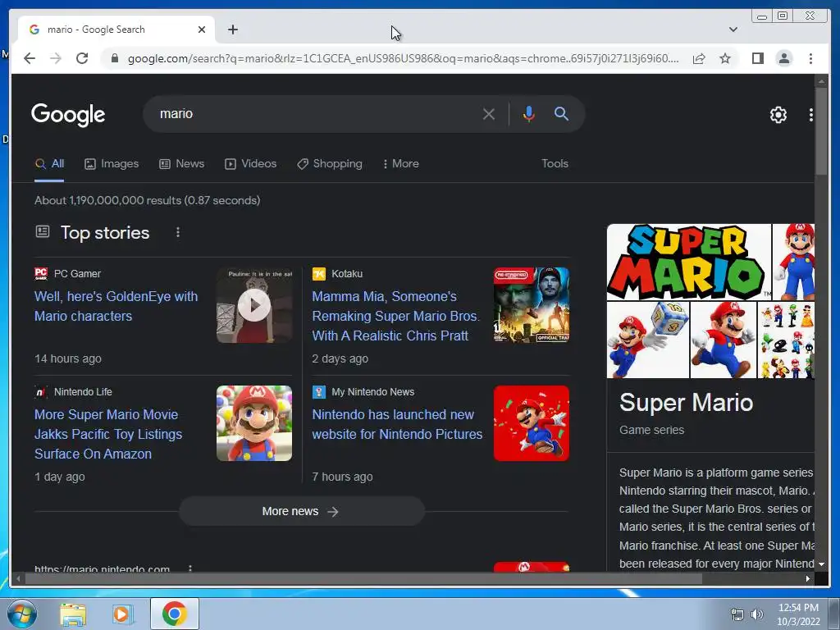Open the Chrome side panel icon
Viewport: 840px width, 630px height.
pyautogui.click(x=757, y=58)
